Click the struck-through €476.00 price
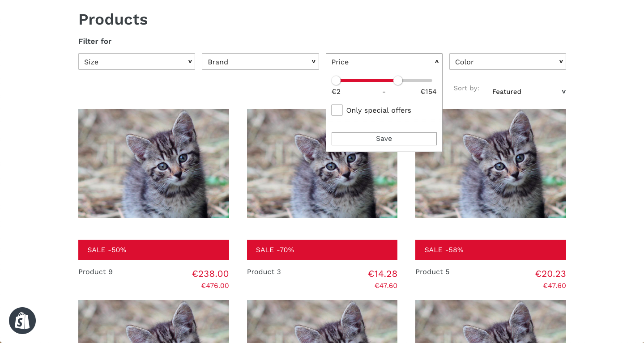Image resolution: width=644 pixels, height=343 pixels. point(215,286)
